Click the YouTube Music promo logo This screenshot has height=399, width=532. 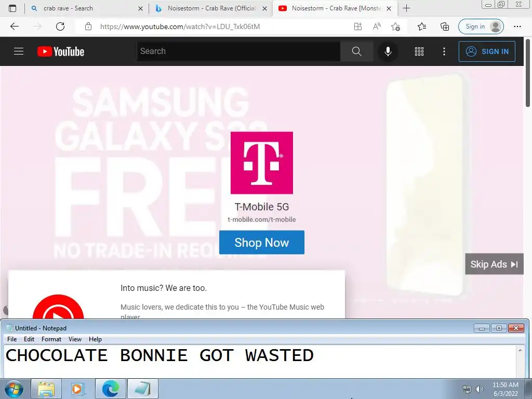point(58,307)
